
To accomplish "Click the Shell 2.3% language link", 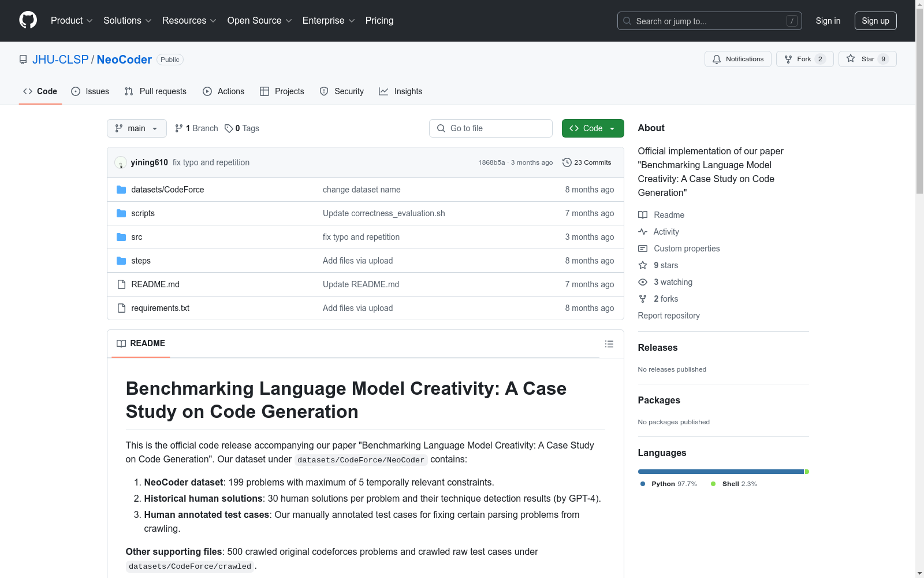I will pos(733,484).
